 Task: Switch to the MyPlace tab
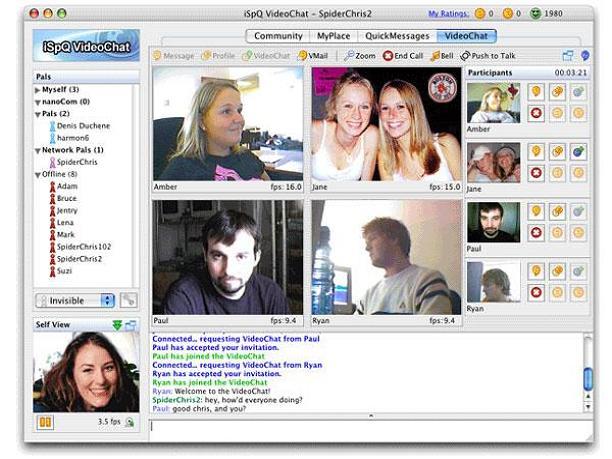point(333,36)
